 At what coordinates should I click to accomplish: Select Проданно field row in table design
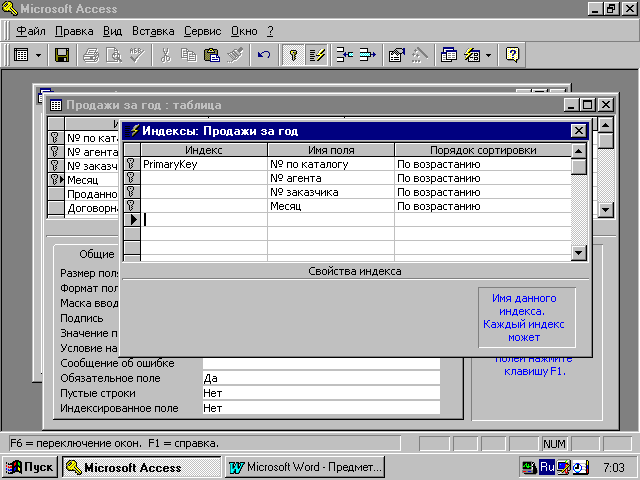92,194
